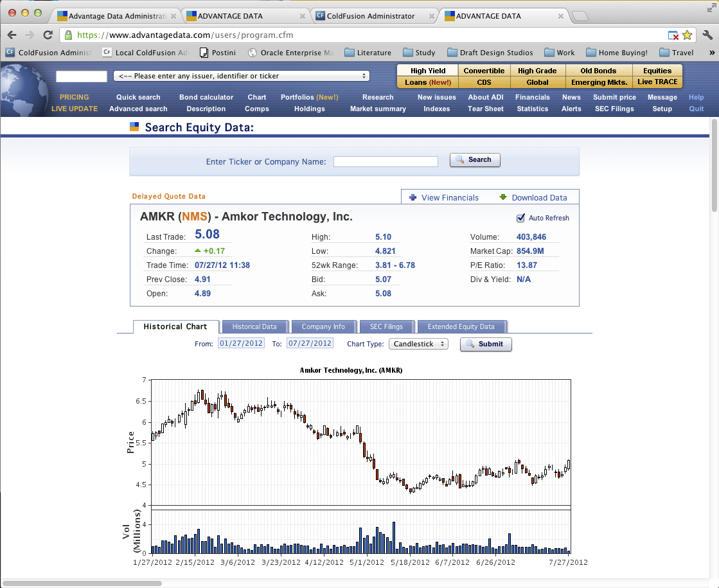719x588 pixels.
Task: Select the Historical Data tab
Action: tap(254, 326)
